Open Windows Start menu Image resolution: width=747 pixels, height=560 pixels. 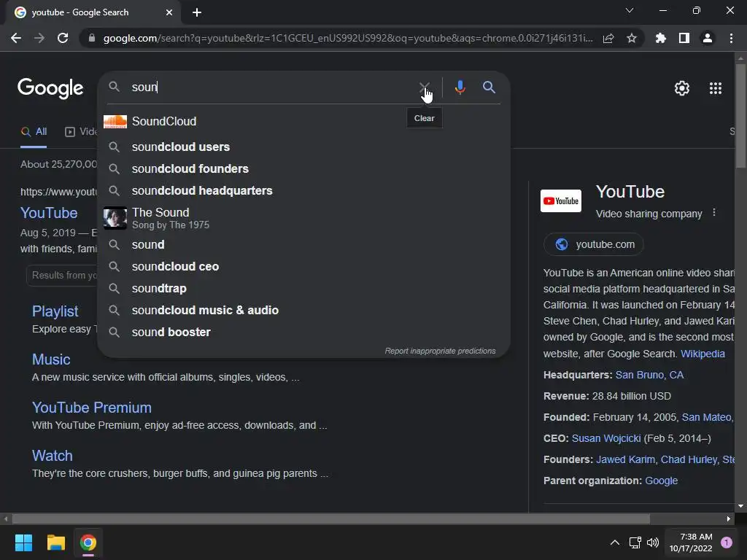pyautogui.click(x=23, y=542)
